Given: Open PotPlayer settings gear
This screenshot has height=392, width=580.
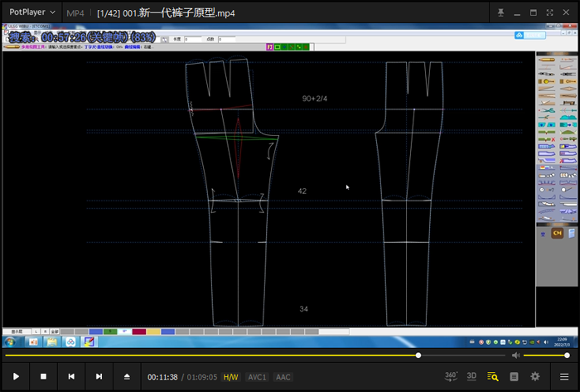Looking at the screenshot, I should (x=535, y=376).
